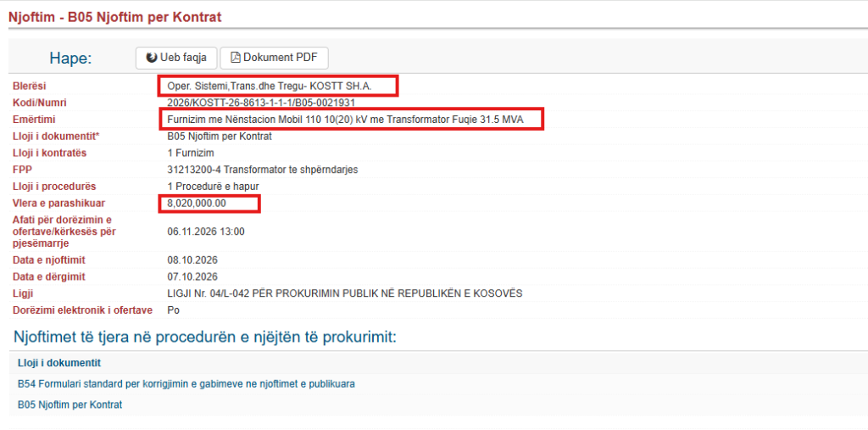Image resolution: width=868 pixels, height=430 pixels.
Task: Click the Vlera e parashikuar label
Action: [x=58, y=203]
